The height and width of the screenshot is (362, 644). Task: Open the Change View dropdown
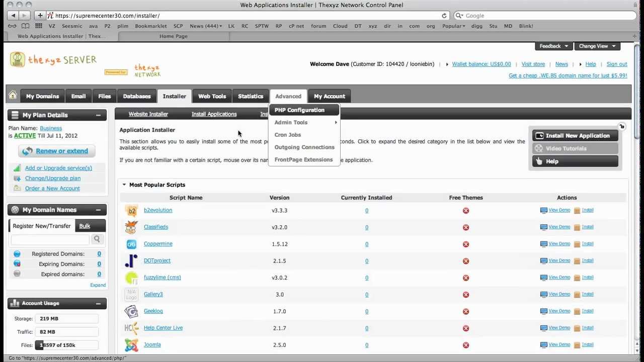point(597,46)
